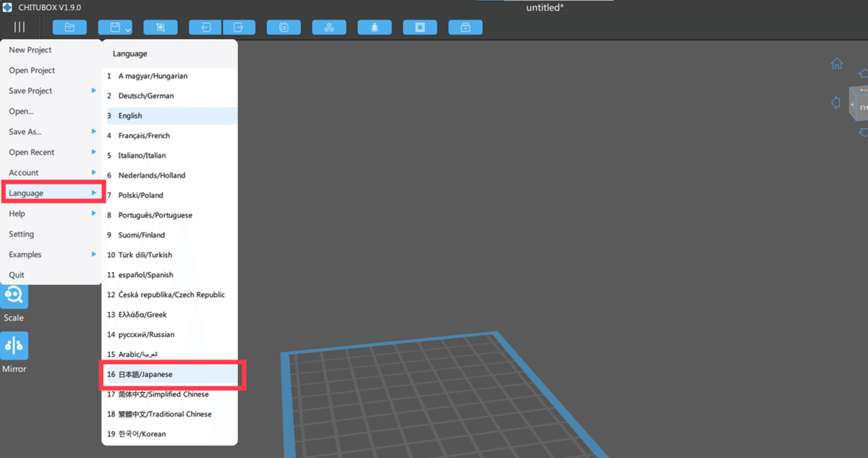This screenshot has width=868, height=458.
Task: Expand the Save As... submenu
Action: [x=51, y=132]
